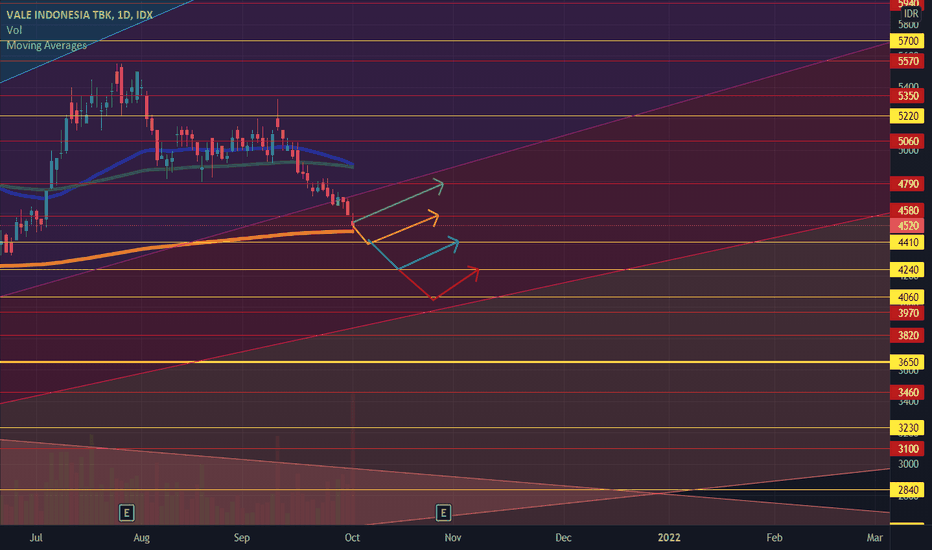
Task: Select the 4790 red price label
Action: click(x=907, y=184)
